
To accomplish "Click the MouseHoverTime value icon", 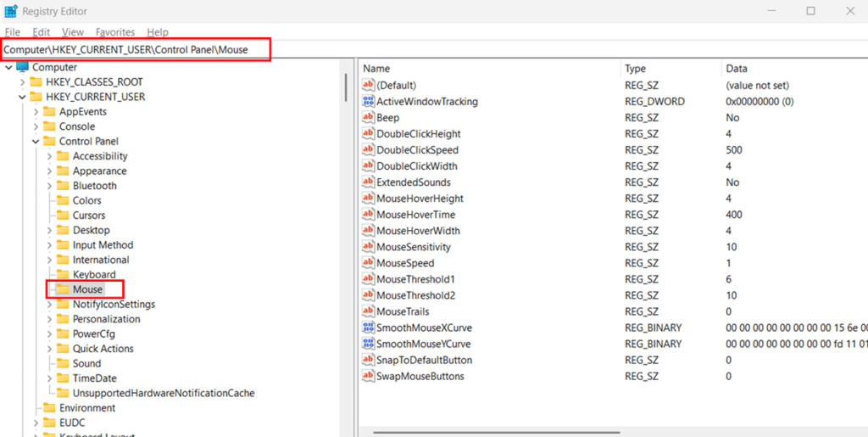I will 368,215.
